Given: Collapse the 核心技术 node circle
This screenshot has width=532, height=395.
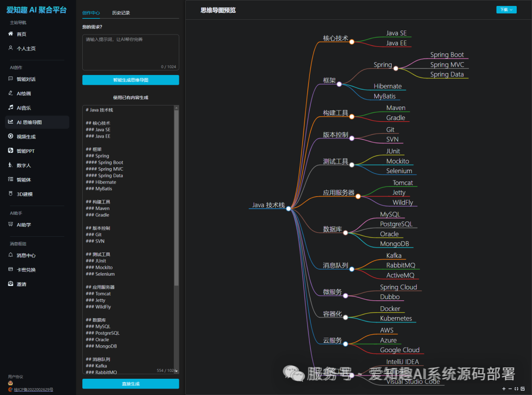Looking at the screenshot, I should [352, 42].
